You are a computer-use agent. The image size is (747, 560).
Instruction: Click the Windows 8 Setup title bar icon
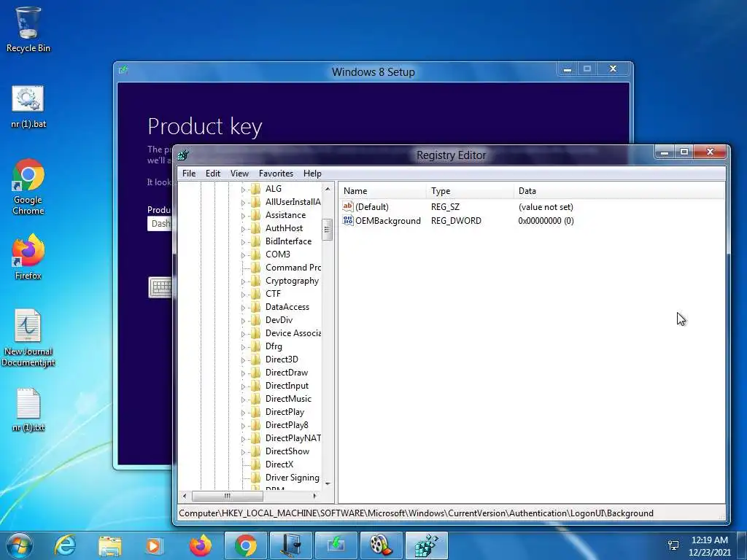(123, 70)
